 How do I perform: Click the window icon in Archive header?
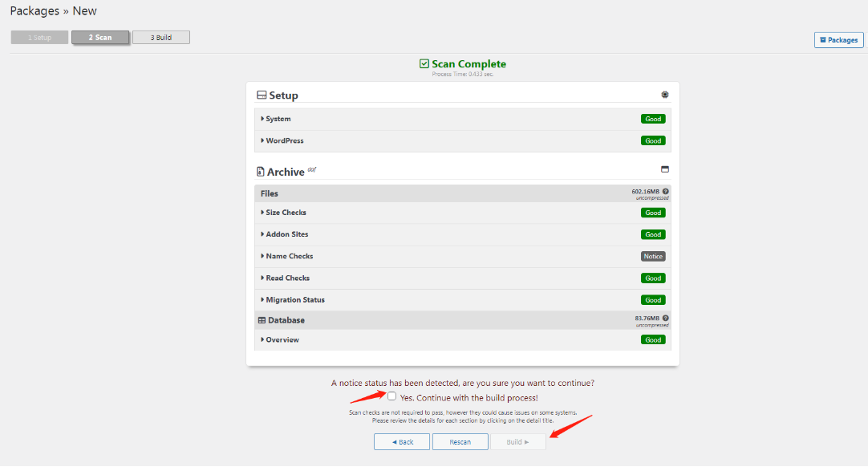[x=664, y=169]
